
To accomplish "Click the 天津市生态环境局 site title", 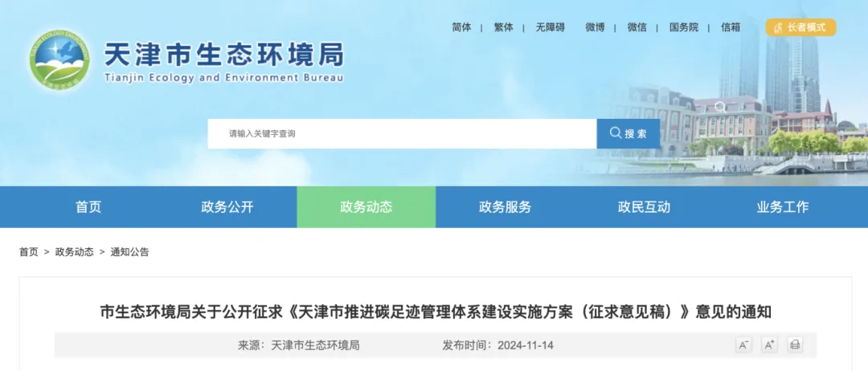I will tap(224, 54).
